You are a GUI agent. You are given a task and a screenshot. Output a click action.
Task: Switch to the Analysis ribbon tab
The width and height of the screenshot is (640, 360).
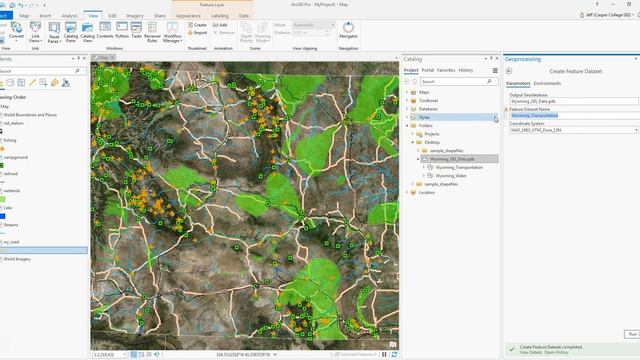coord(69,16)
